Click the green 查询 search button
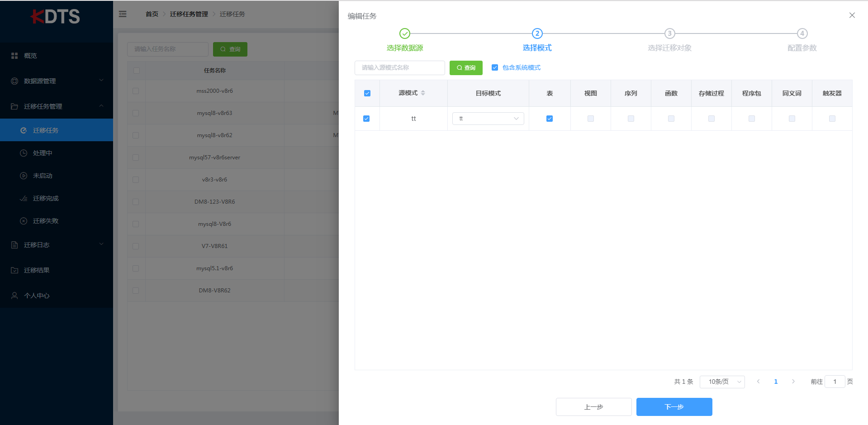868x425 pixels. [x=466, y=68]
